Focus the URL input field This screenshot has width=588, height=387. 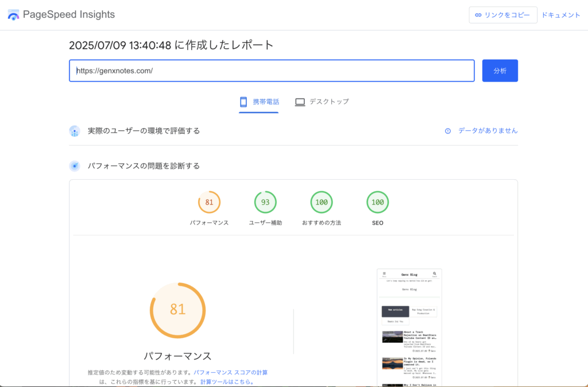tap(272, 71)
